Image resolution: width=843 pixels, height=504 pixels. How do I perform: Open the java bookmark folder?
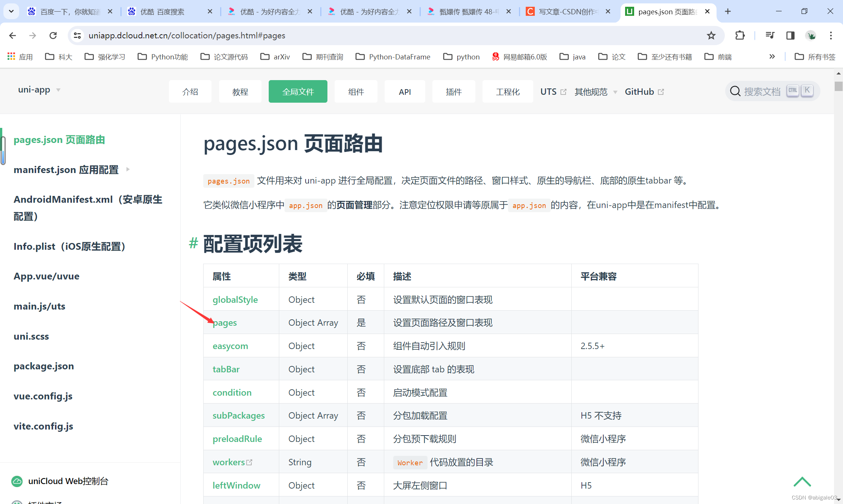(572, 57)
